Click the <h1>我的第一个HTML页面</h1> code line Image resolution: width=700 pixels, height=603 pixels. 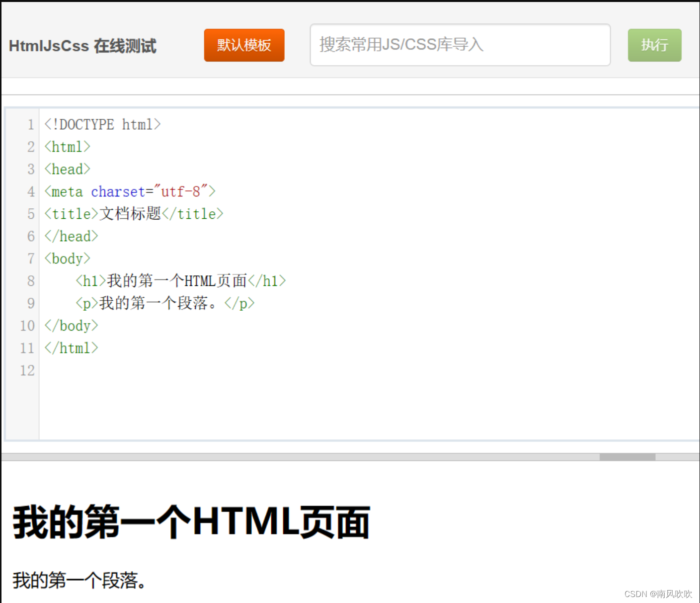click(181, 281)
